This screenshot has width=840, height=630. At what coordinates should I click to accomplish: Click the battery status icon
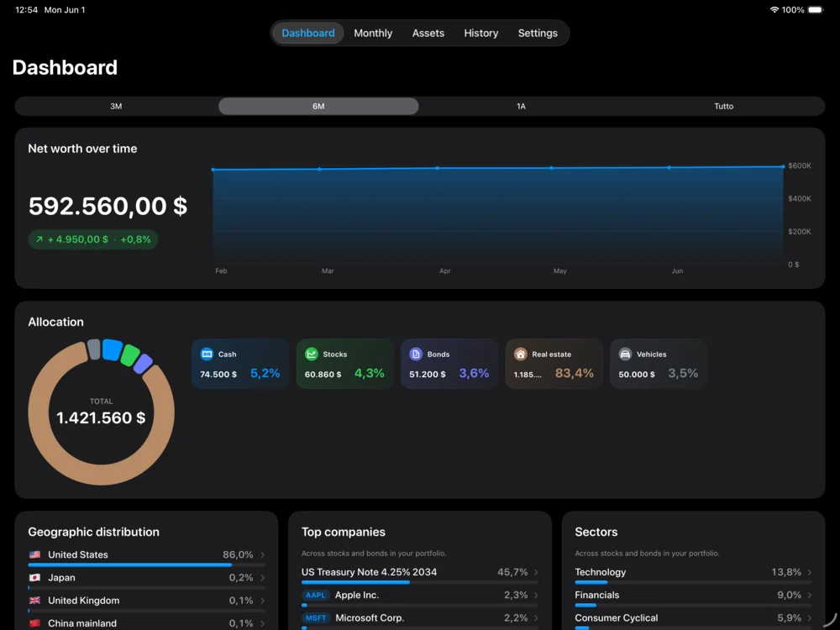coord(816,9)
